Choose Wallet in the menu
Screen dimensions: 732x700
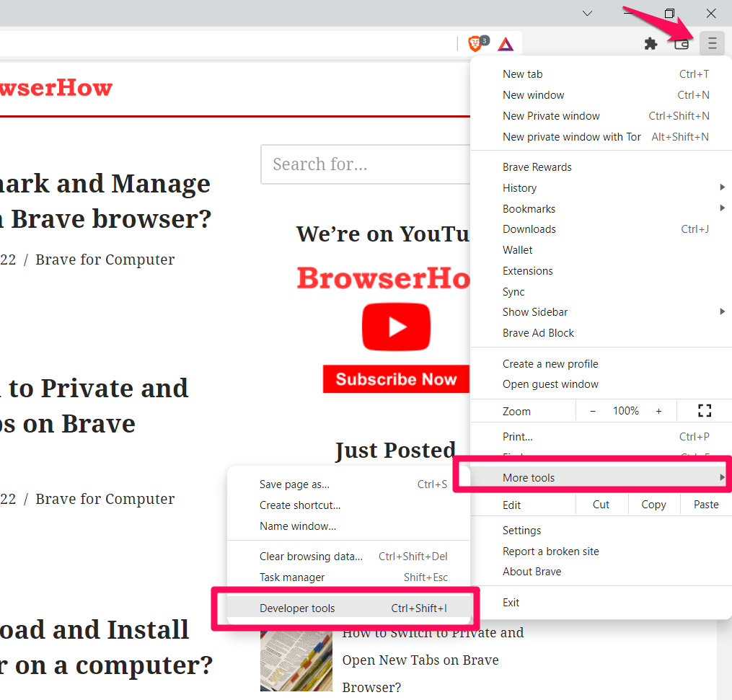pyautogui.click(x=601, y=250)
